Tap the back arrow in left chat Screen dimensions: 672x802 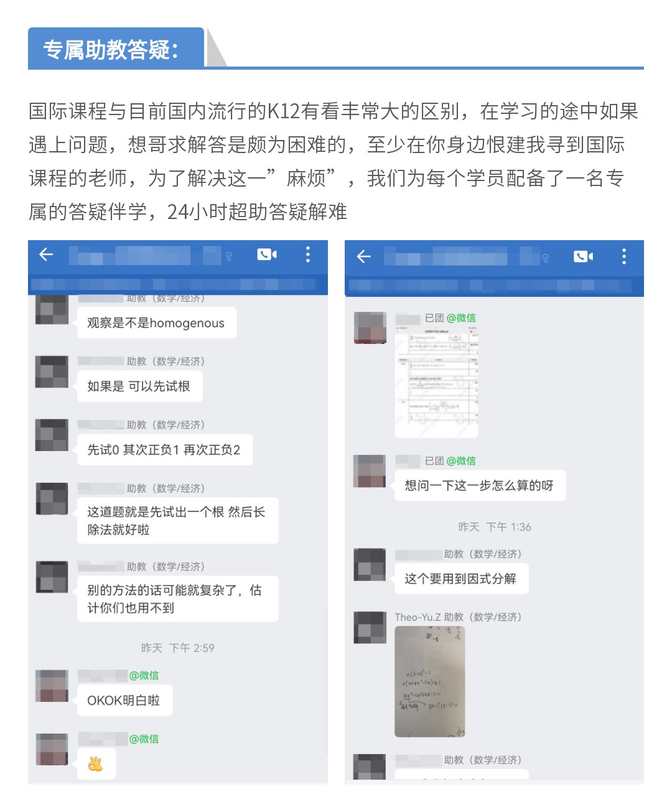[x=46, y=254]
